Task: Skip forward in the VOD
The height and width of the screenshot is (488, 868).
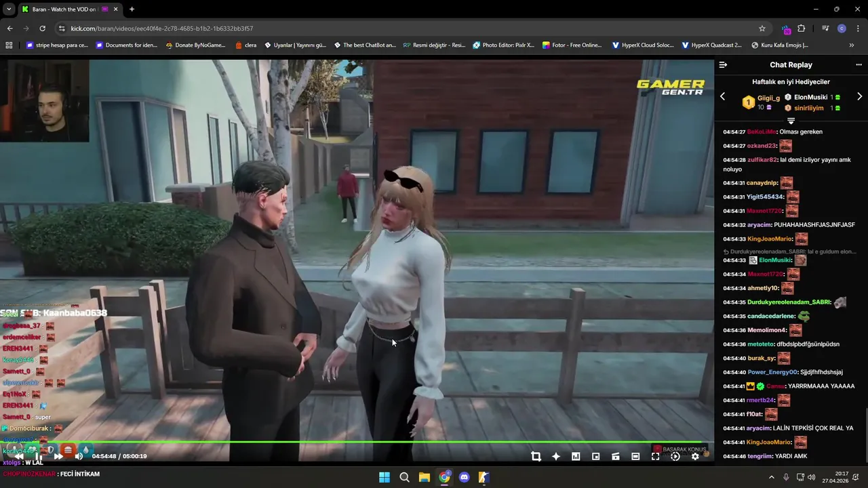Action: (58, 456)
